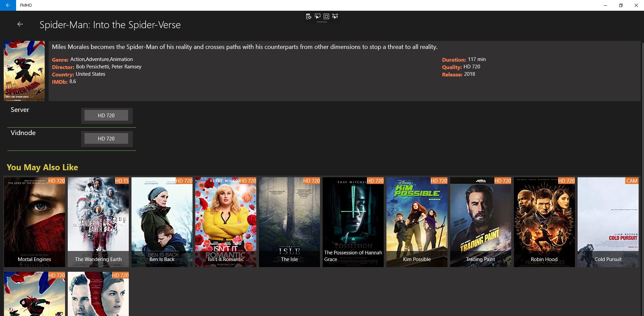Click the 'CAM' badge on Cold Pursuit

point(632,181)
